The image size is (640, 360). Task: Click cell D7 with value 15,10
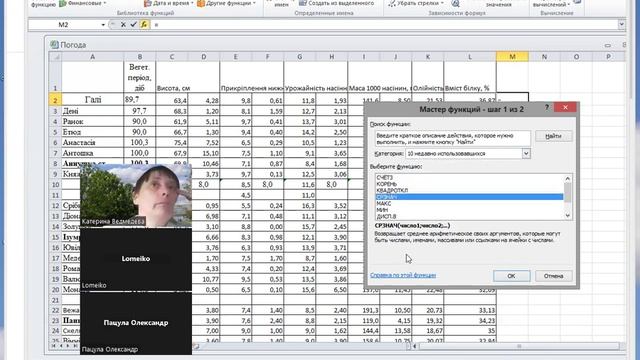[204, 153]
